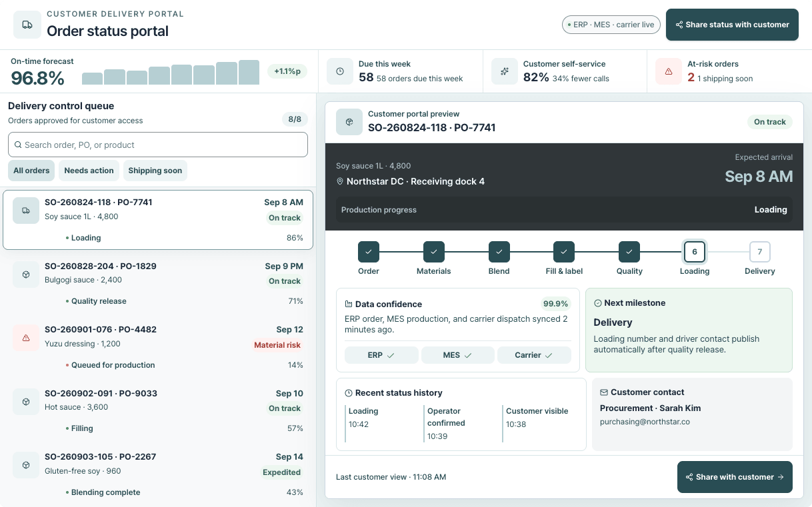Toggle the MES sync check chip
The height and width of the screenshot is (507, 812).
click(x=458, y=355)
